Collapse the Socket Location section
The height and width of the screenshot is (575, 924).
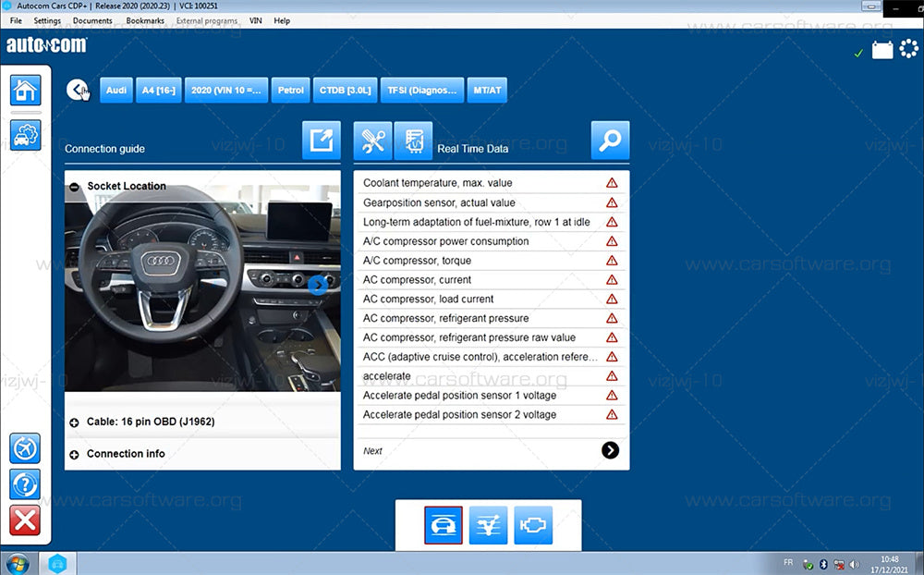(x=74, y=187)
